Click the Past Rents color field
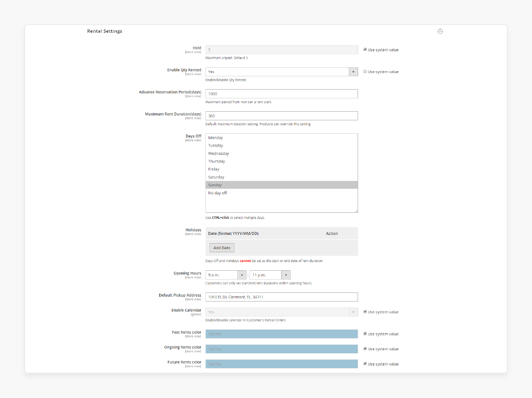 (281, 334)
